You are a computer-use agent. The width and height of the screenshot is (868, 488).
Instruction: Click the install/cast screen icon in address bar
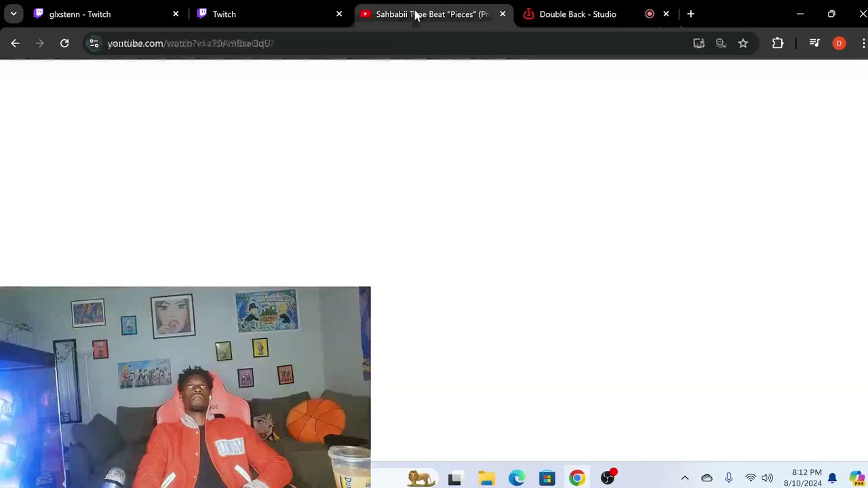pos(698,43)
